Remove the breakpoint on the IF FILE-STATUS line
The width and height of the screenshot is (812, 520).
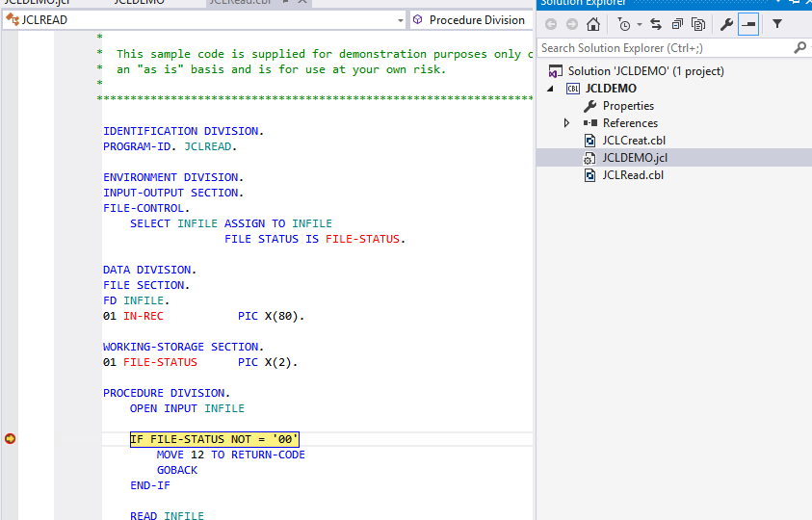[11, 439]
